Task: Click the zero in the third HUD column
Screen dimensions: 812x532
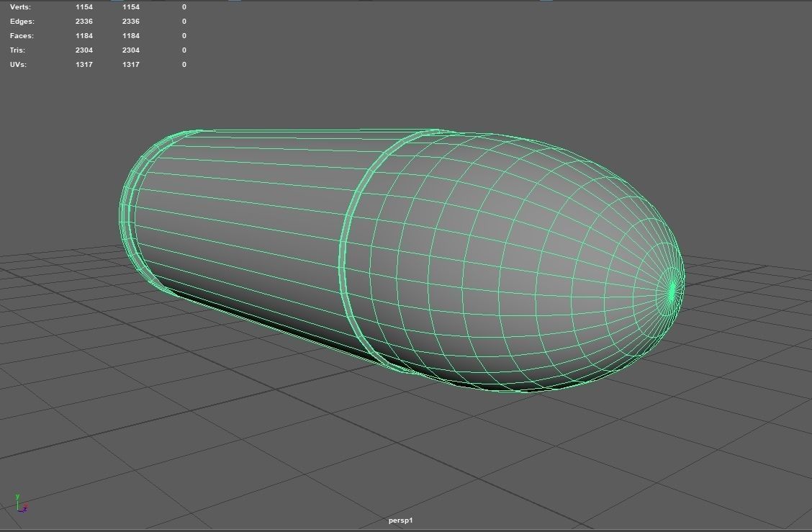Action: (184, 6)
